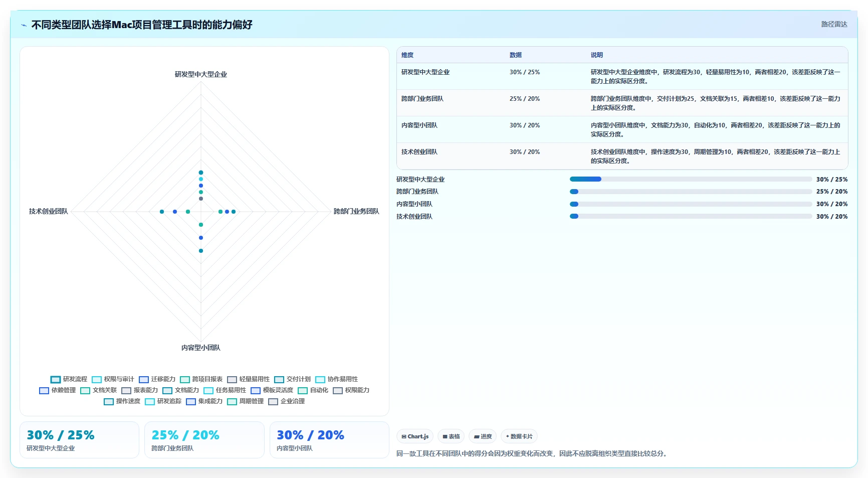Click the 说明 column header
The width and height of the screenshot is (868, 478).
[x=597, y=55]
